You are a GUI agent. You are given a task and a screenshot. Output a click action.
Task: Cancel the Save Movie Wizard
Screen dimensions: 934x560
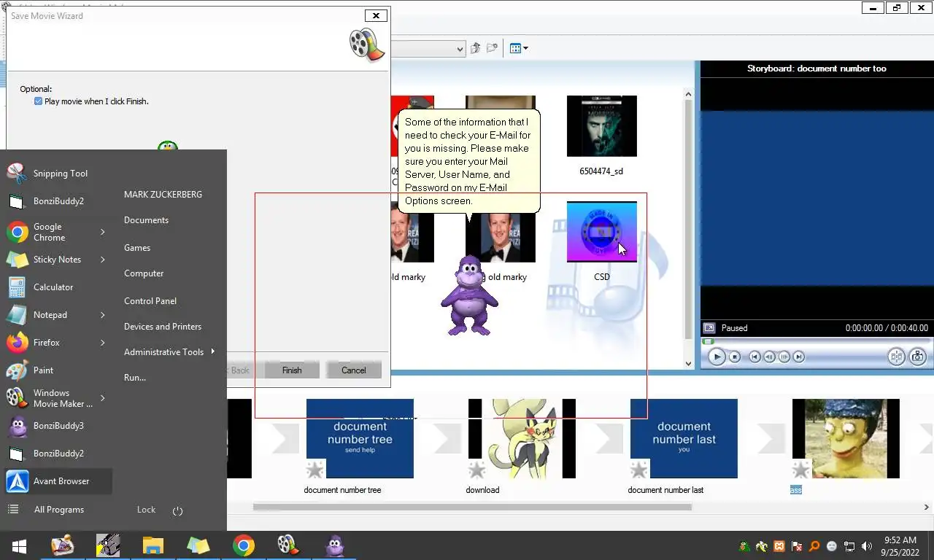[x=354, y=370]
